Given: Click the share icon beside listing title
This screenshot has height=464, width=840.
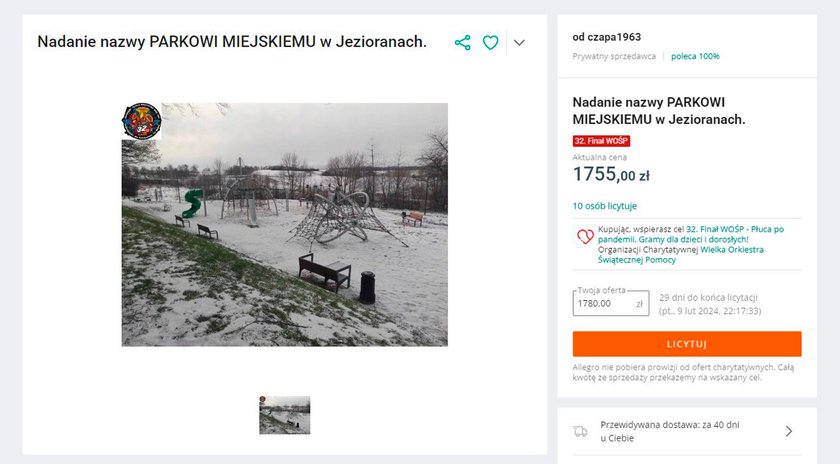Looking at the screenshot, I should 462,42.
